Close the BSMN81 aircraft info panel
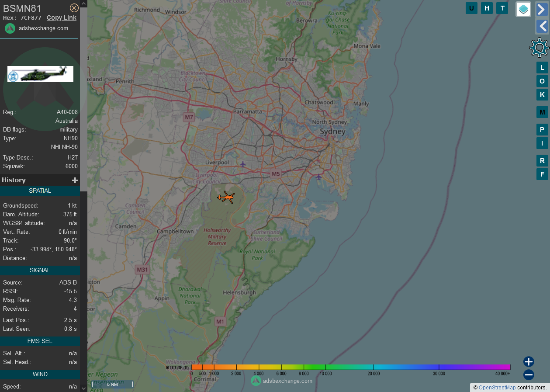Viewport: 550px width, 392px height. 74,8
